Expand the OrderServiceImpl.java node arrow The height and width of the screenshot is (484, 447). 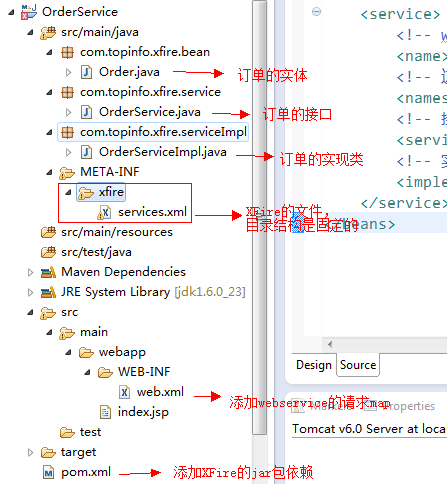[x=68, y=152]
